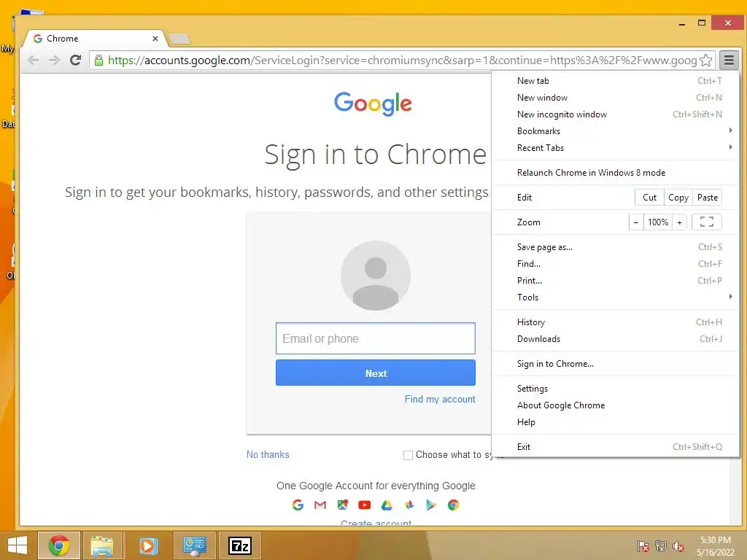Enter full screen from the Zoom row

click(x=706, y=222)
